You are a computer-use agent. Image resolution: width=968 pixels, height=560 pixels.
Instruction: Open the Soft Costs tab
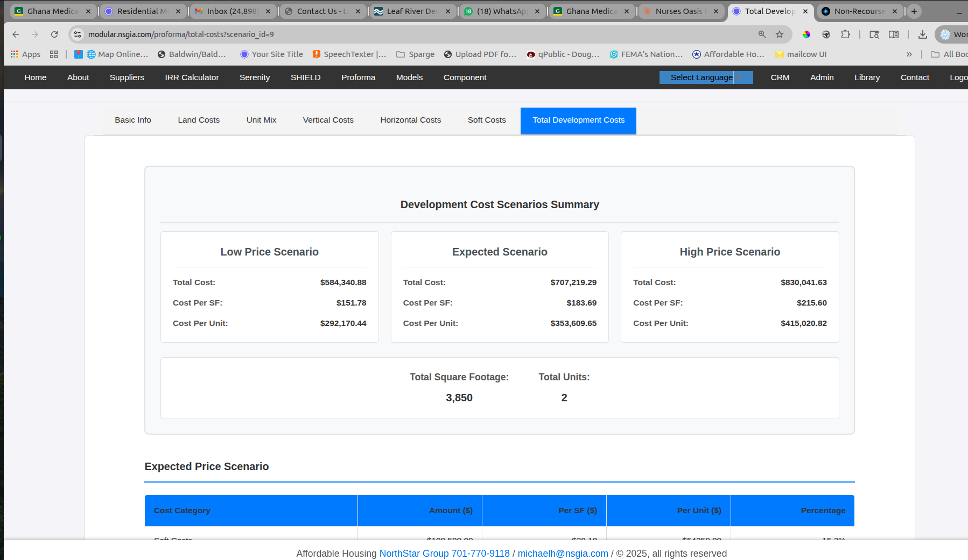[486, 120]
